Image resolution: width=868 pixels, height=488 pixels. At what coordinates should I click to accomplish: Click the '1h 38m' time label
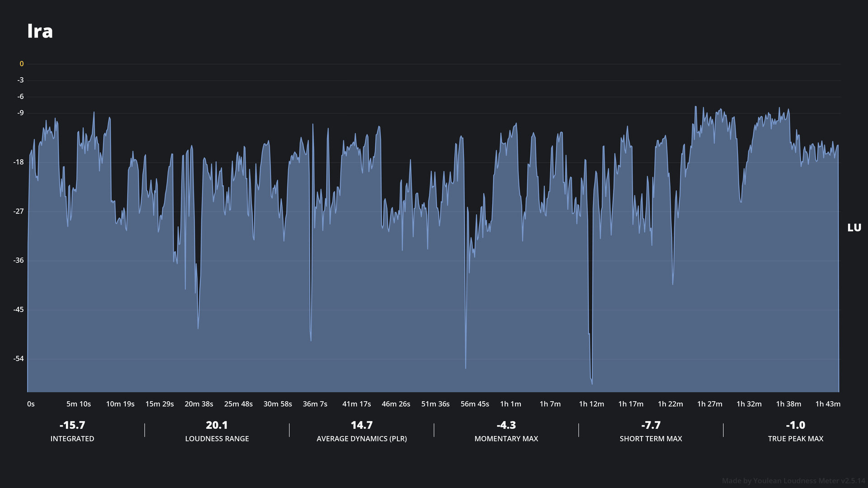788,404
